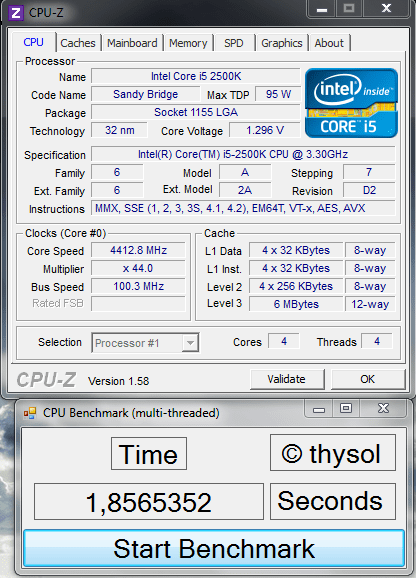The height and width of the screenshot is (578, 416).
Task: Click the Threads count value
Action: [377, 341]
